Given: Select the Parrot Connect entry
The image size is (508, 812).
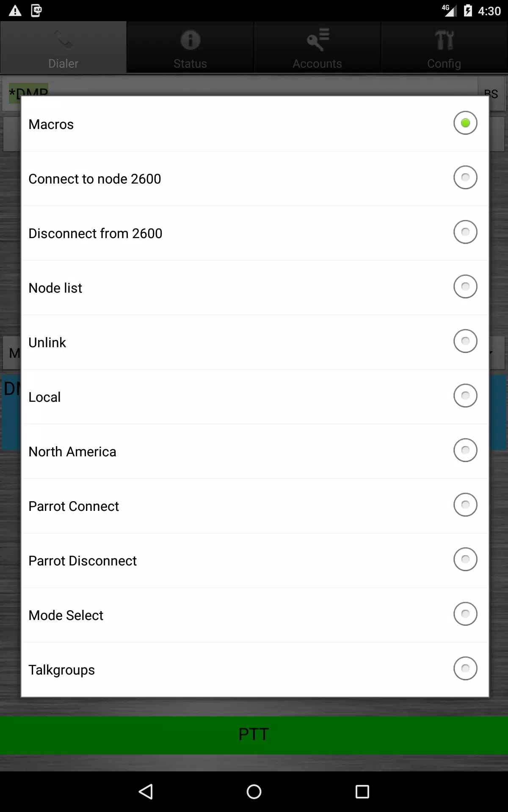Looking at the screenshot, I should (255, 506).
